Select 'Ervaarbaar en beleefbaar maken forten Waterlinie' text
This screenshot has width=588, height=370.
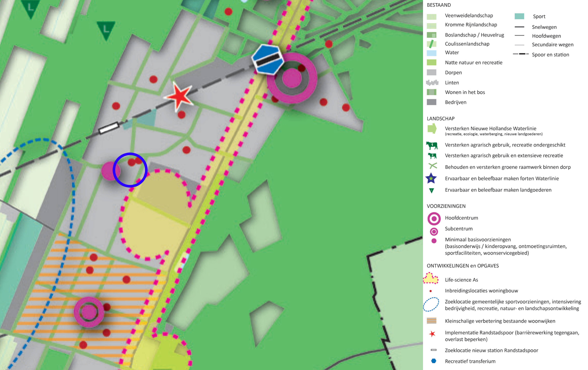502,178
